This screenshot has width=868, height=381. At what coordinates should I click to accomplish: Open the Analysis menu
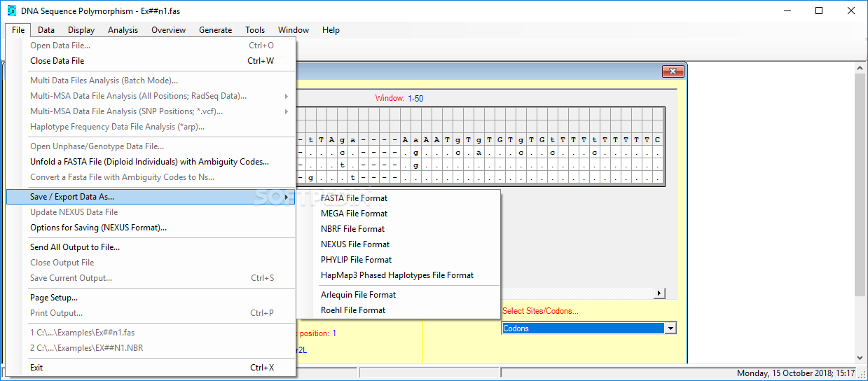point(123,30)
